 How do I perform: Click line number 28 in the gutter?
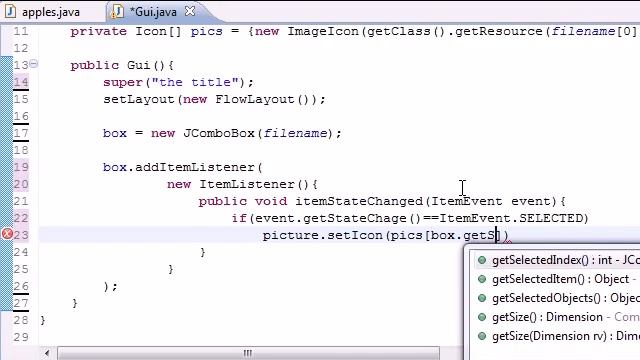21,320
